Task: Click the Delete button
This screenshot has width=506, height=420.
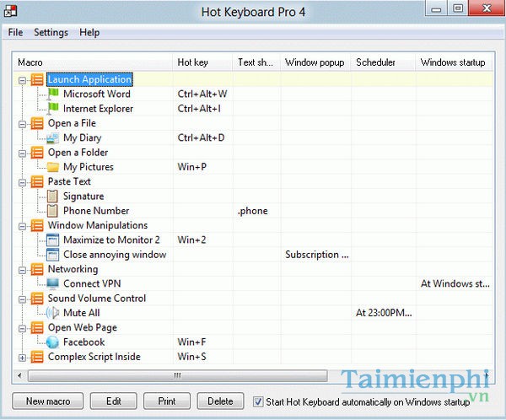Action: point(220,401)
